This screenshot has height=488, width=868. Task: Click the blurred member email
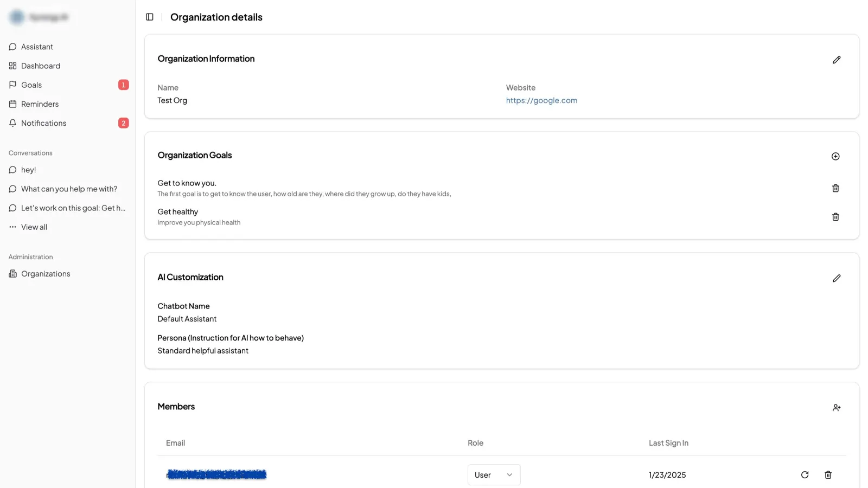216,474
